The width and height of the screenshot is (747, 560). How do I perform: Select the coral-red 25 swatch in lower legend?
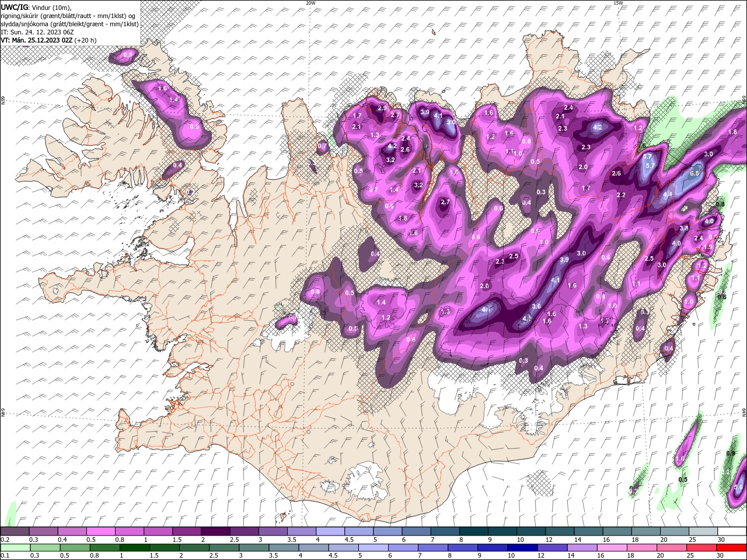coord(701,548)
